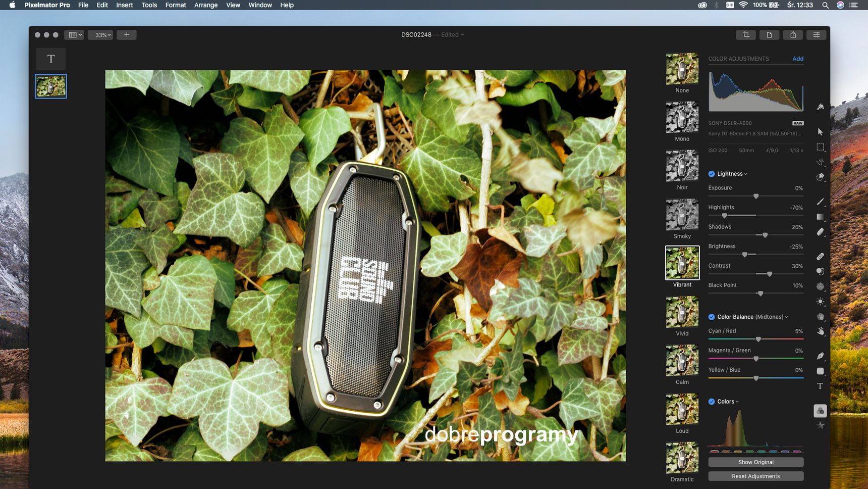Select the Type tool in sidebar
868x489 pixels.
821,386
